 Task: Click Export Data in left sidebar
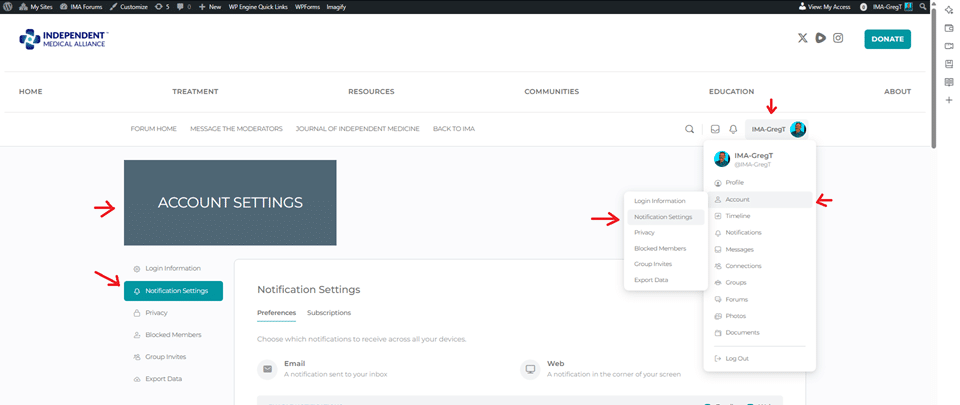[165, 379]
